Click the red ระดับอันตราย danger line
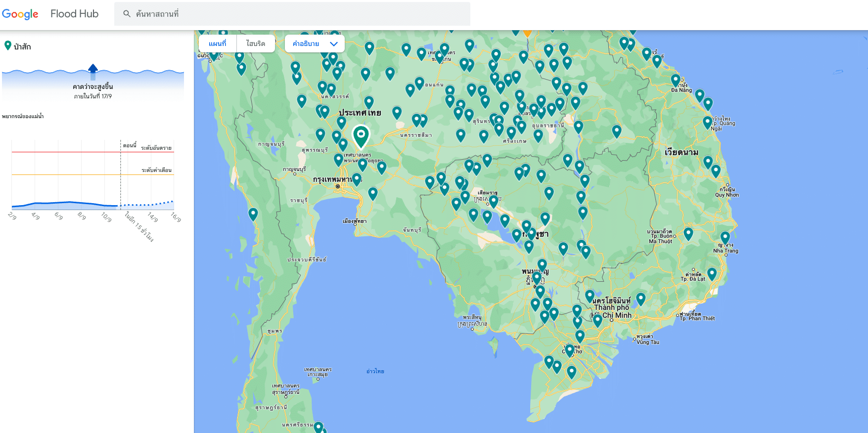The width and height of the screenshot is (868, 433). click(x=93, y=152)
